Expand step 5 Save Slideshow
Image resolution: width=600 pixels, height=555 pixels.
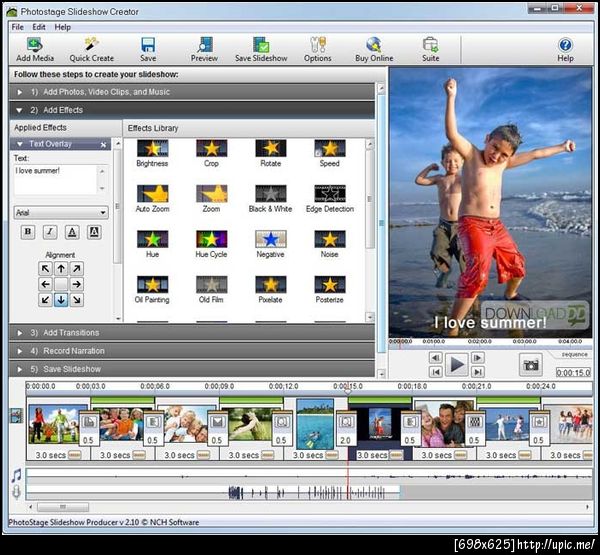click(x=191, y=369)
